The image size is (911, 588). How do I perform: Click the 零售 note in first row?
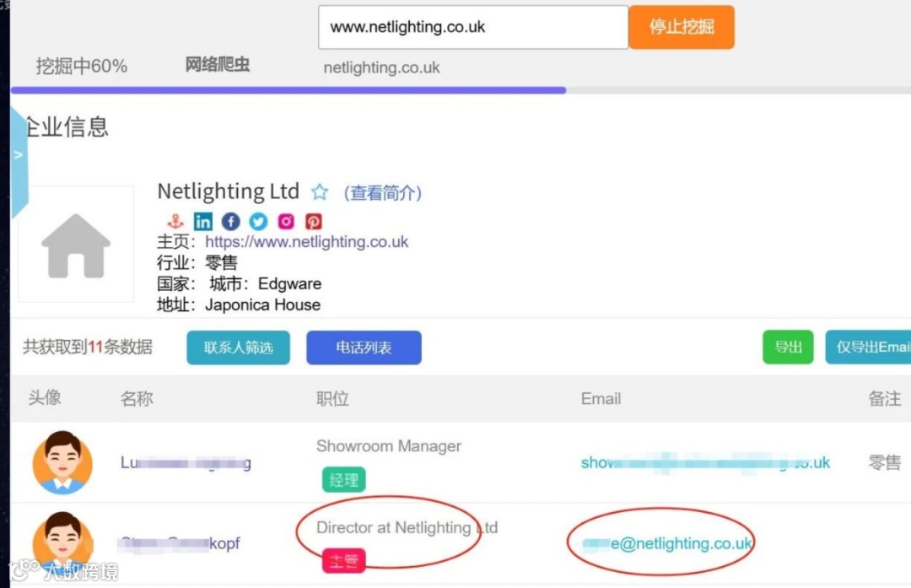884,462
